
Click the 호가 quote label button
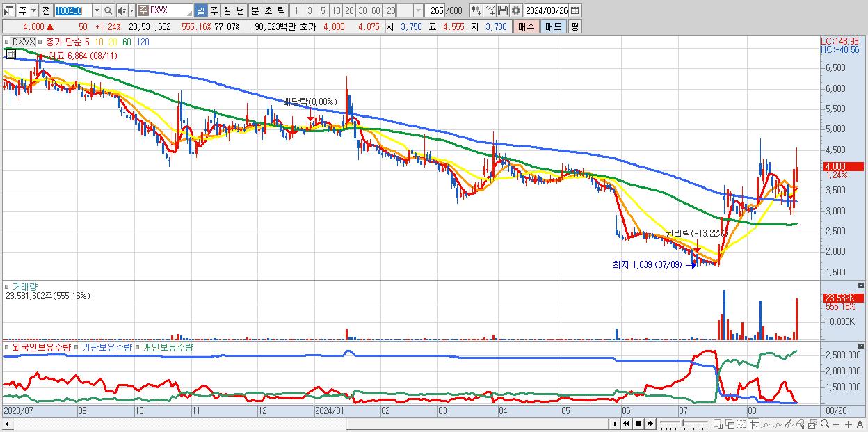[308, 26]
